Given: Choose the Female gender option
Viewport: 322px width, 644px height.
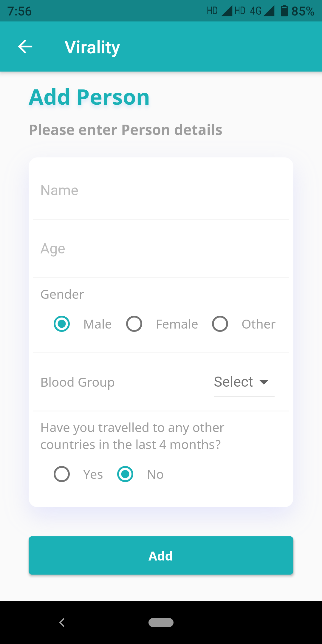Looking at the screenshot, I should coord(134,324).
